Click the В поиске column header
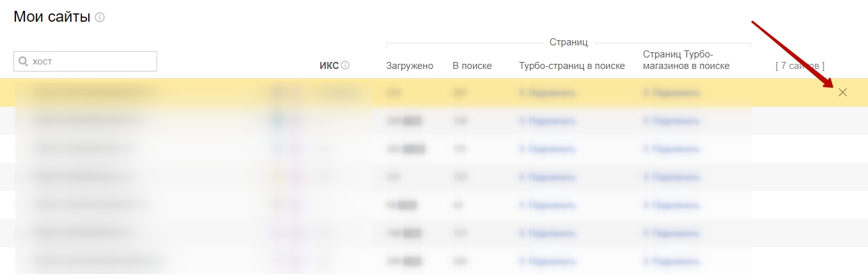This screenshot has height=279, width=868. tap(472, 66)
